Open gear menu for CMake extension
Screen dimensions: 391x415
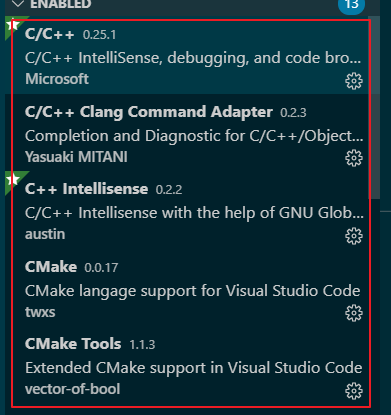354,313
